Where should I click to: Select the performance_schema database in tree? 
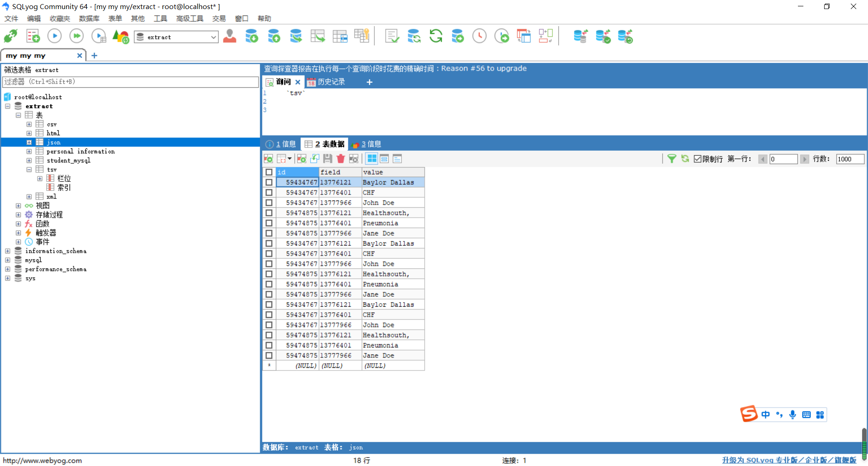(x=56, y=269)
